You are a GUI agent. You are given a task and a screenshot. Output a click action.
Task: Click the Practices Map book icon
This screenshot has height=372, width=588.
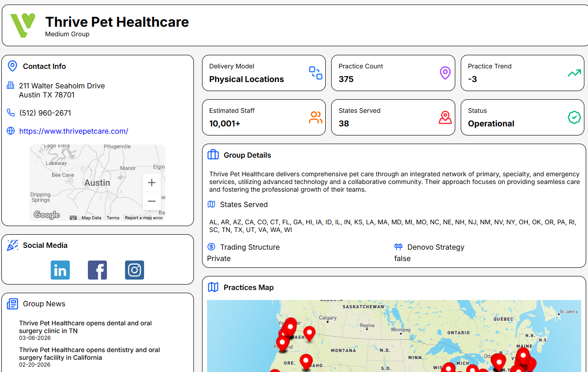click(212, 287)
